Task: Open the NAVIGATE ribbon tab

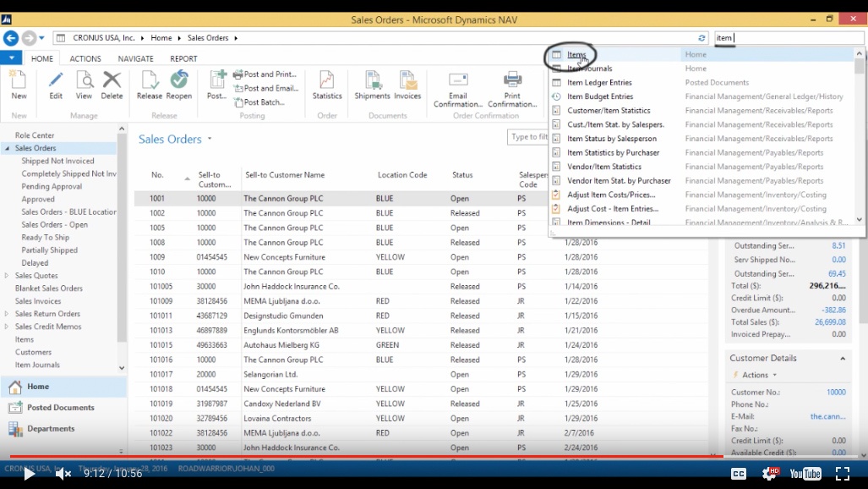Action: 135,58
